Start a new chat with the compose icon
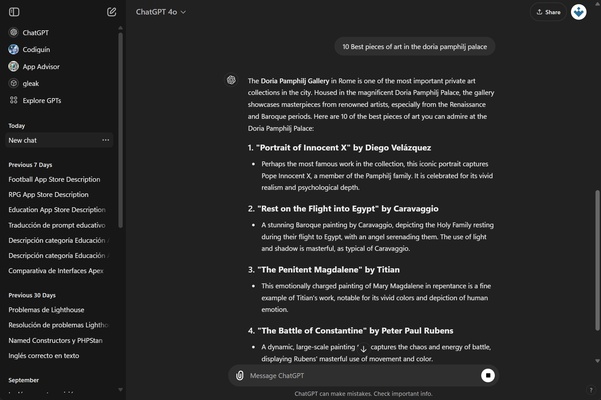 112,12
